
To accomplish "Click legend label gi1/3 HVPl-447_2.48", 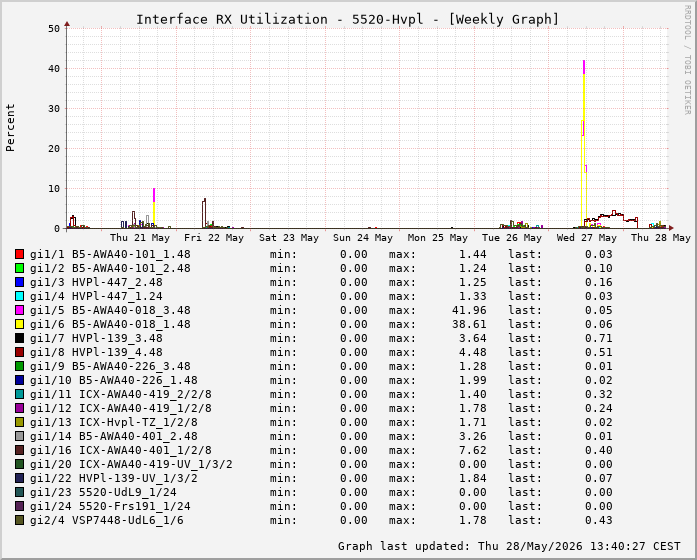I will 96,282.
